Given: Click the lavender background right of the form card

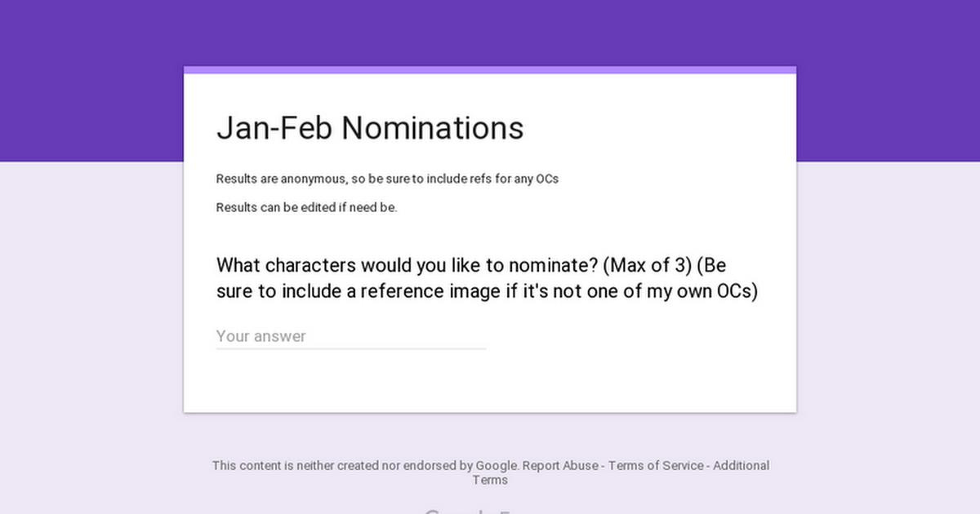Looking at the screenshot, I should point(889,326).
